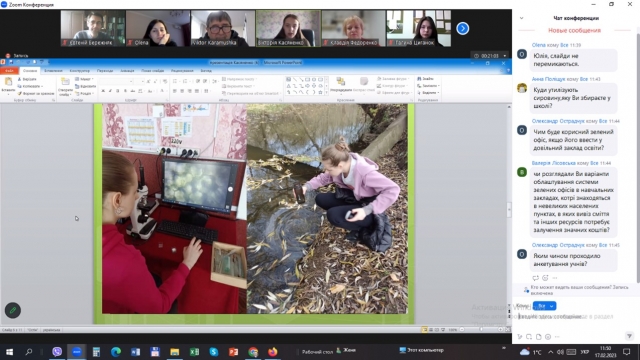This screenshot has height=360, width=640.
Task: Open the emoji picker in the chat toolbar
Action: pyautogui.click(x=548, y=337)
